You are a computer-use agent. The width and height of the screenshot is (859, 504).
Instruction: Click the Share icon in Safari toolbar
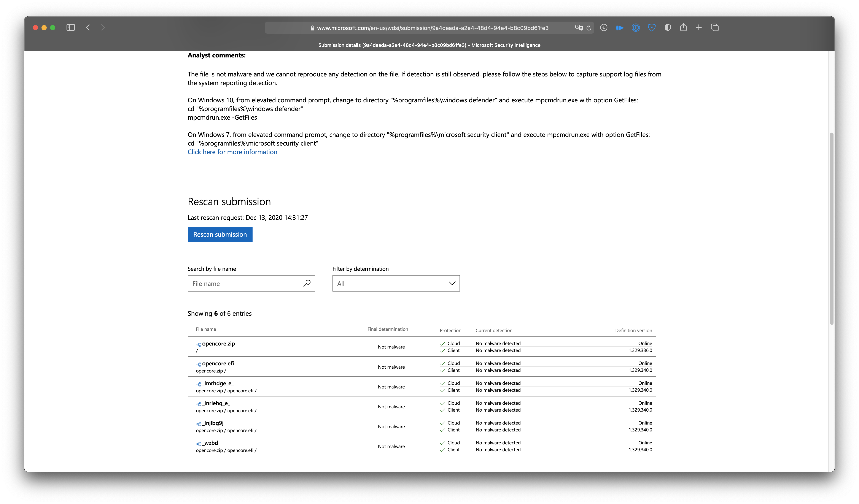pyautogui.click(x=683, y=28)
